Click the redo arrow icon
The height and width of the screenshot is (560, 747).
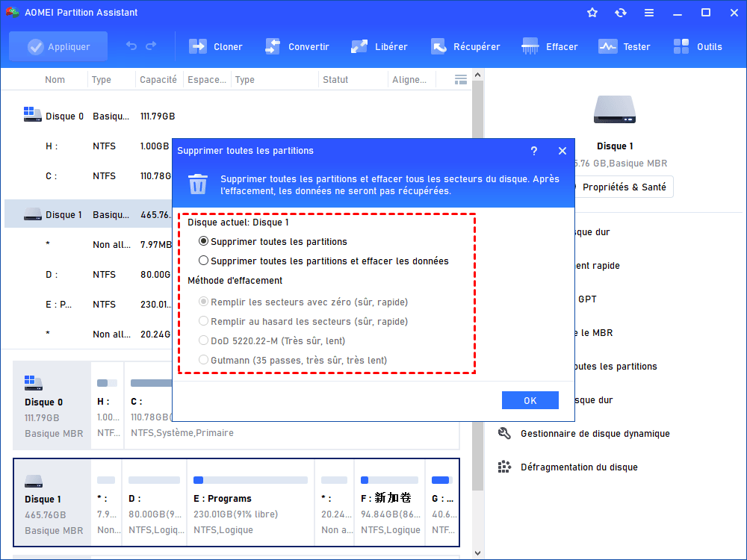click(x=151, y=46)
